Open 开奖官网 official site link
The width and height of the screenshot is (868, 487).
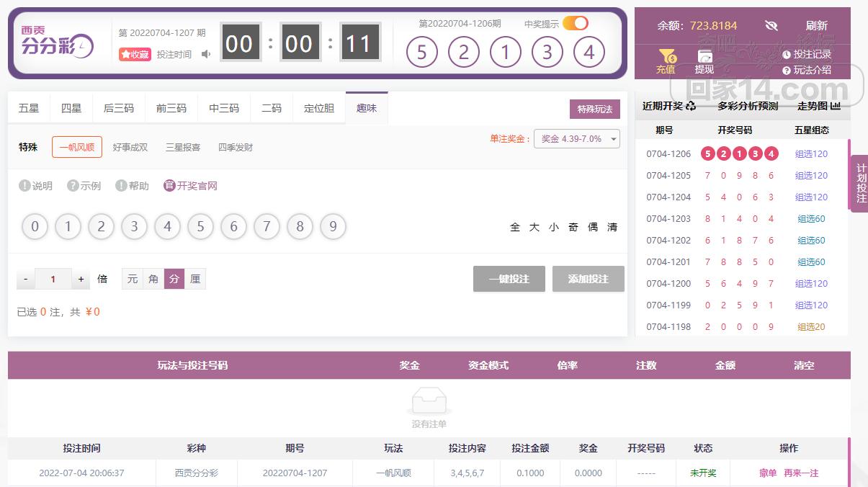[190, 186]
